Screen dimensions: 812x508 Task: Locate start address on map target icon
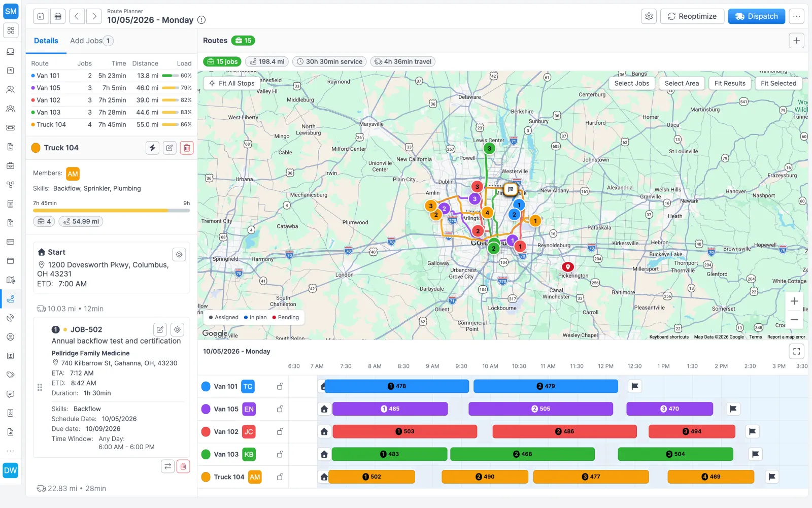(x=179, y=254)
